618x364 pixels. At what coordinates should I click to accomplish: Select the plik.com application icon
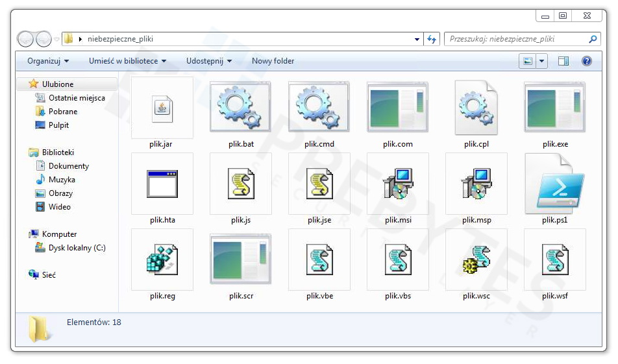click(397, 107)
